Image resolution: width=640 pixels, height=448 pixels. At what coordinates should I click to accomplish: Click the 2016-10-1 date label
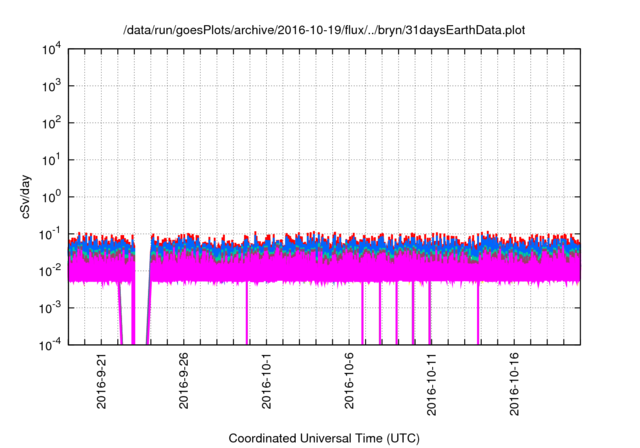[x=266, y=381]
